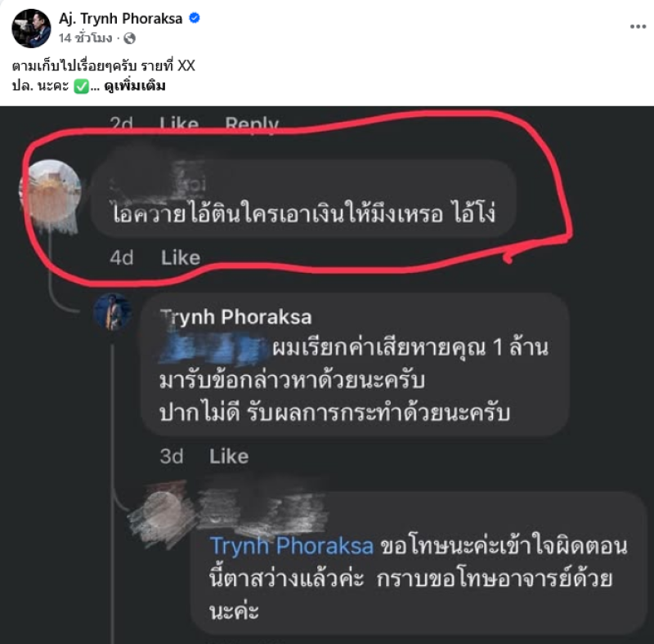
Task: Click Like under the 4d comment
Action: (181, 257)
